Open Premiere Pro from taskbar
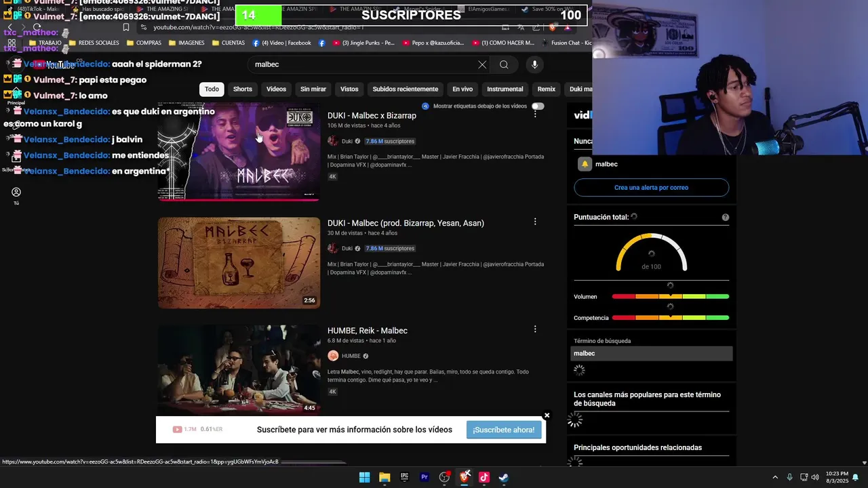 [425, 477]
